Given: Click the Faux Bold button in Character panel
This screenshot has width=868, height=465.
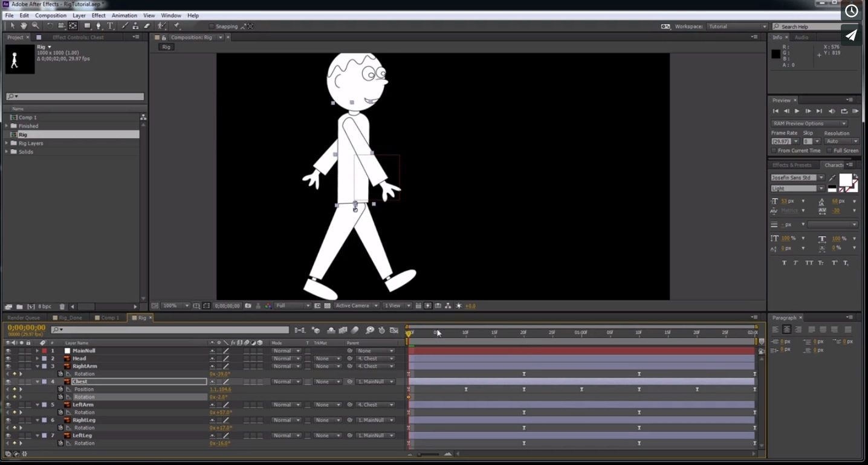Looking at the screenshot, I should pos(784,263).
